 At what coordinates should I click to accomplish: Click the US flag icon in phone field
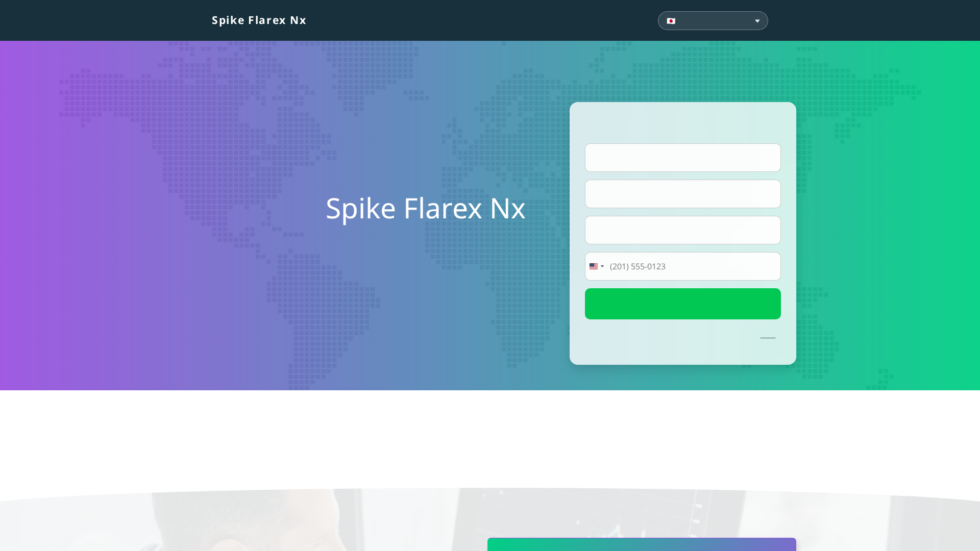click(x=594, y=266)
